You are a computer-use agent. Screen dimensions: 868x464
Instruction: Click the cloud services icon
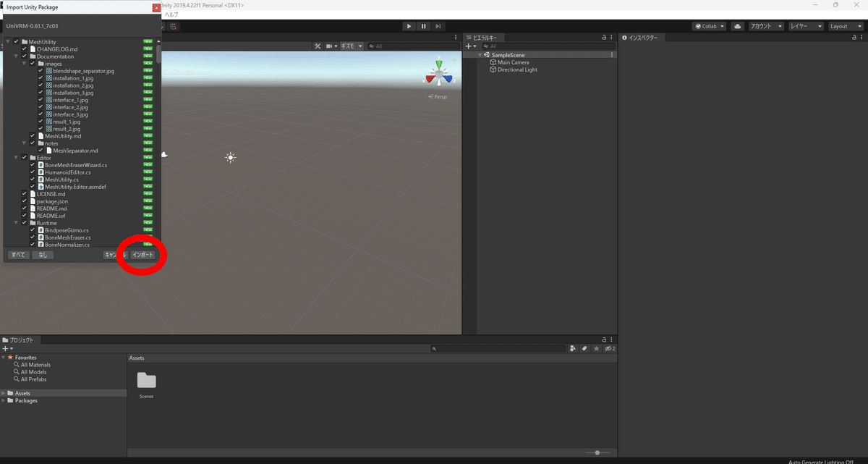[737, 26]
